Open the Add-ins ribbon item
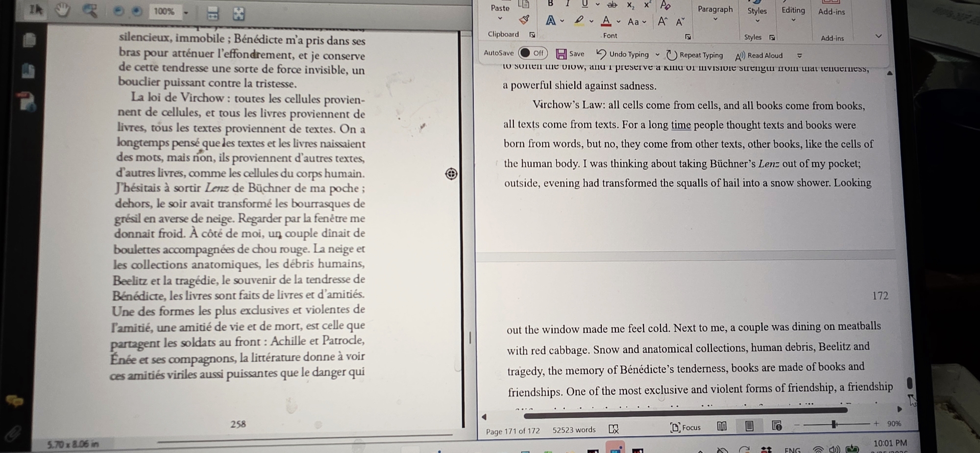980x453 pixels. click(x=832, y=12)
